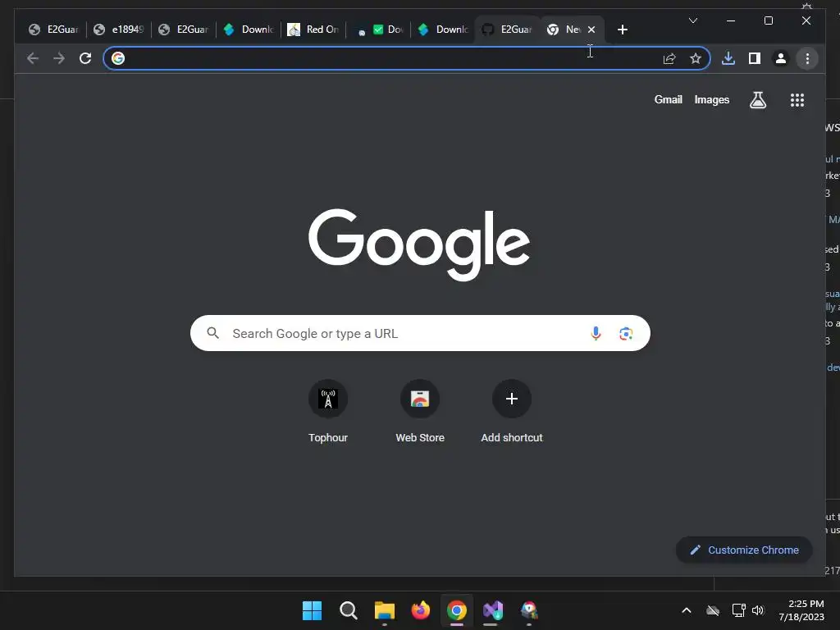Open the Google apps grid
Screen dimensions: 840x630
click(797, 99)
